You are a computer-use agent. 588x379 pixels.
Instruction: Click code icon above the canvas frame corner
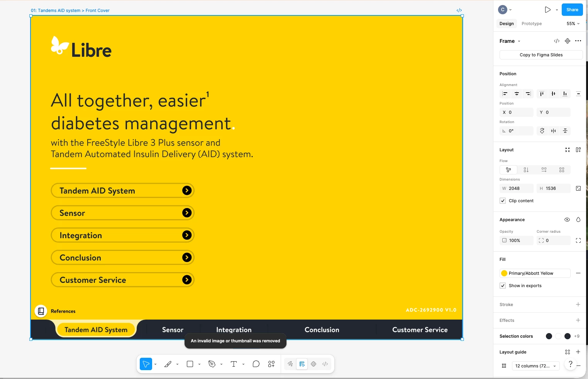tap(459, 10)
